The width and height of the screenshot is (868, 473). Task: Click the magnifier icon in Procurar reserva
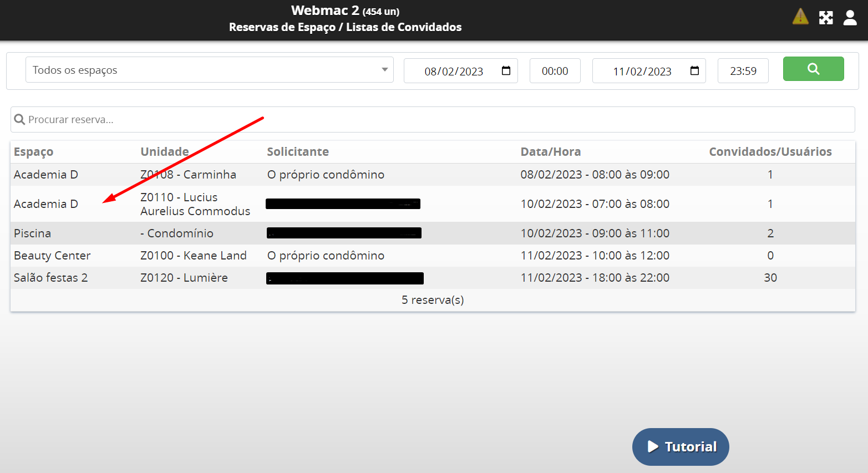pos(19,120)
